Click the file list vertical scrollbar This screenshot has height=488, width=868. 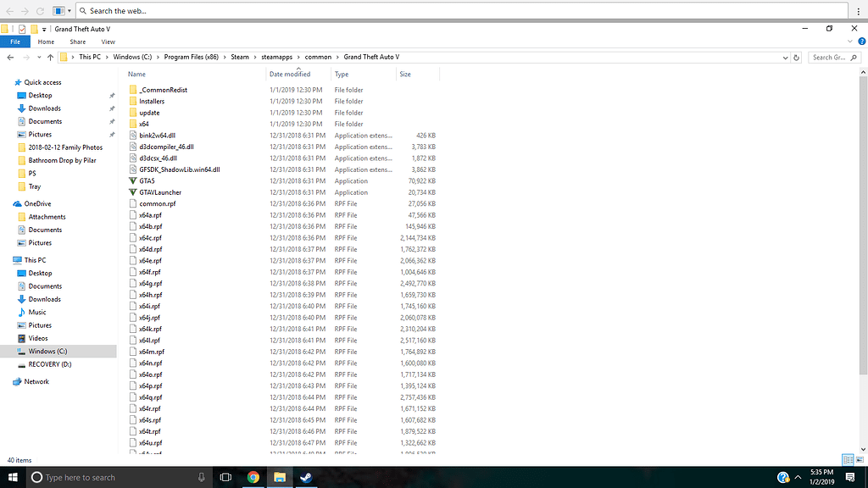point(863,225)
